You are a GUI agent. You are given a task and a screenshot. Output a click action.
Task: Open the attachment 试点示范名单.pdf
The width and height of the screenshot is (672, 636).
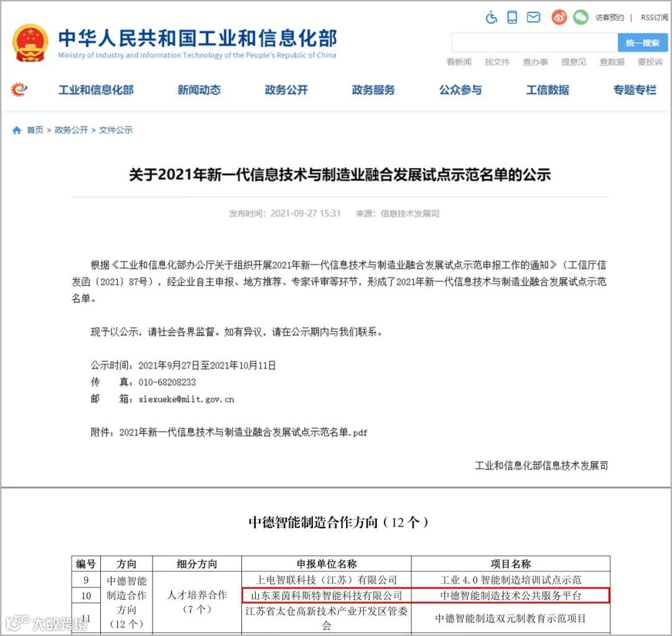point(243,433)
